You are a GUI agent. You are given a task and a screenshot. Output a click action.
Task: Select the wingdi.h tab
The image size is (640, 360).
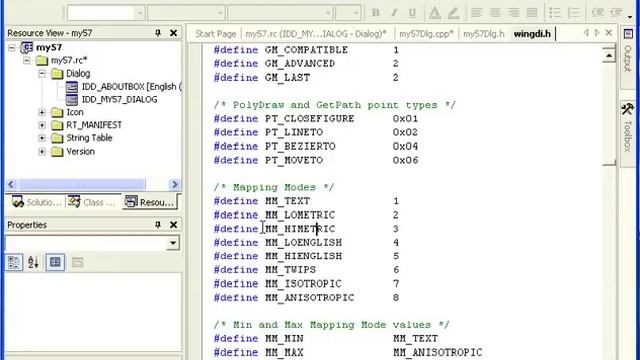(x=532, y=34)
